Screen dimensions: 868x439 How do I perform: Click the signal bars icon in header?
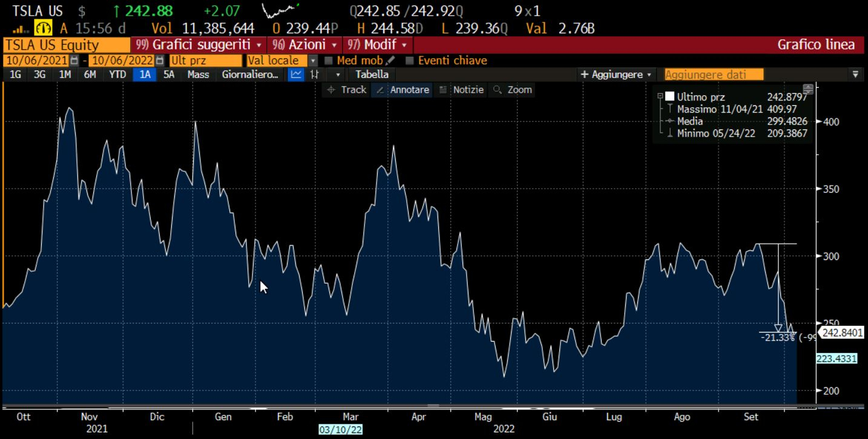(22, 28)
